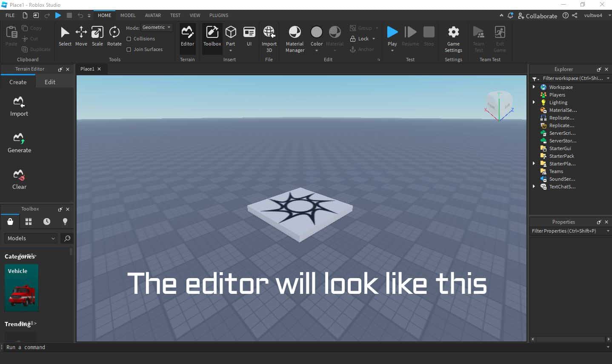Viewport: 612px width, 364px height.
Task: Insert a Part from ribbon
Action: pos(230,36)
